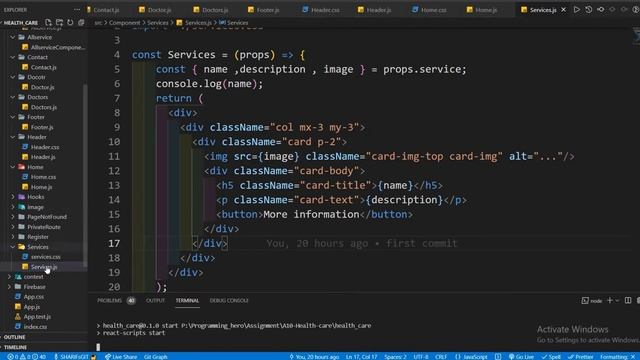Viewport: 640px width, 360px height.
Task: Toggle Formatting status bar item
Action: coord(617,357)
